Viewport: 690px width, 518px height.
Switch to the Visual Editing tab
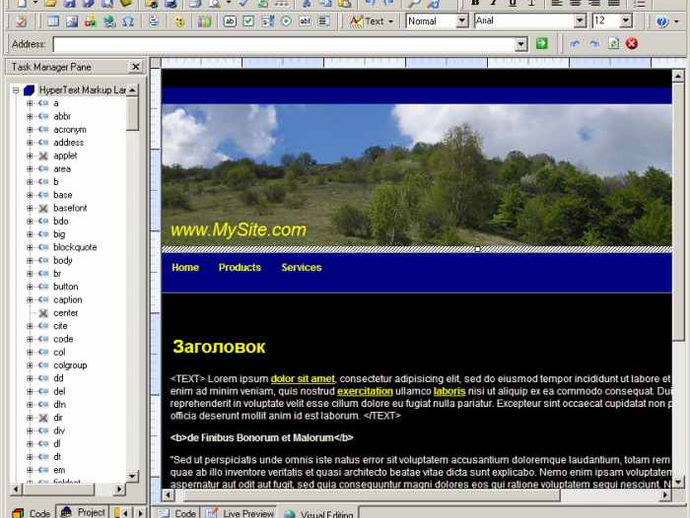[x=319, y=513]
